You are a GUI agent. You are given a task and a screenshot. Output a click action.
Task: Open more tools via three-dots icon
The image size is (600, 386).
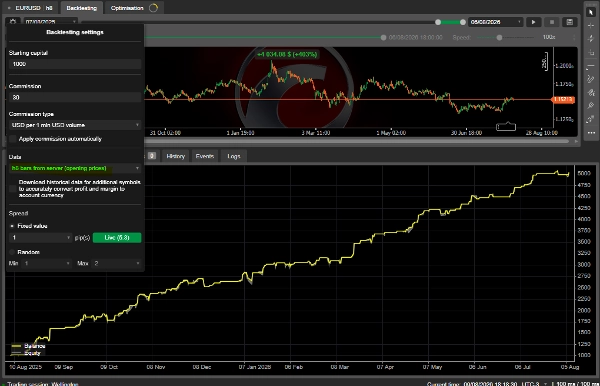coord(591,133)
